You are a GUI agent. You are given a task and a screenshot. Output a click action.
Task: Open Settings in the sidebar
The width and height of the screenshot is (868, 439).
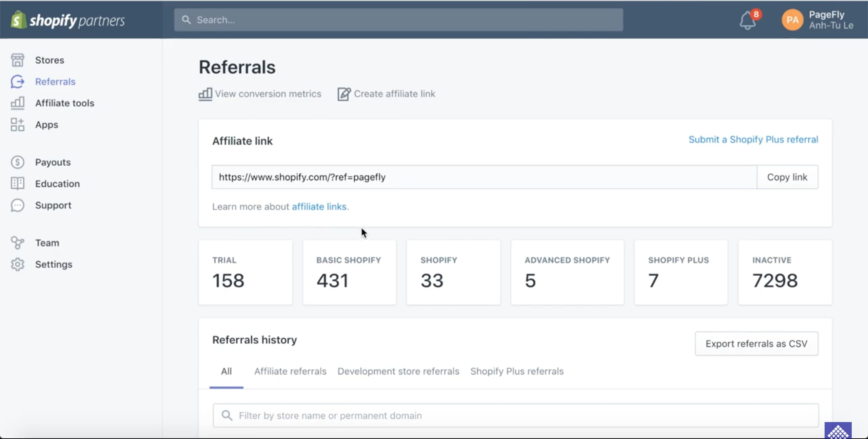[54, 264]
